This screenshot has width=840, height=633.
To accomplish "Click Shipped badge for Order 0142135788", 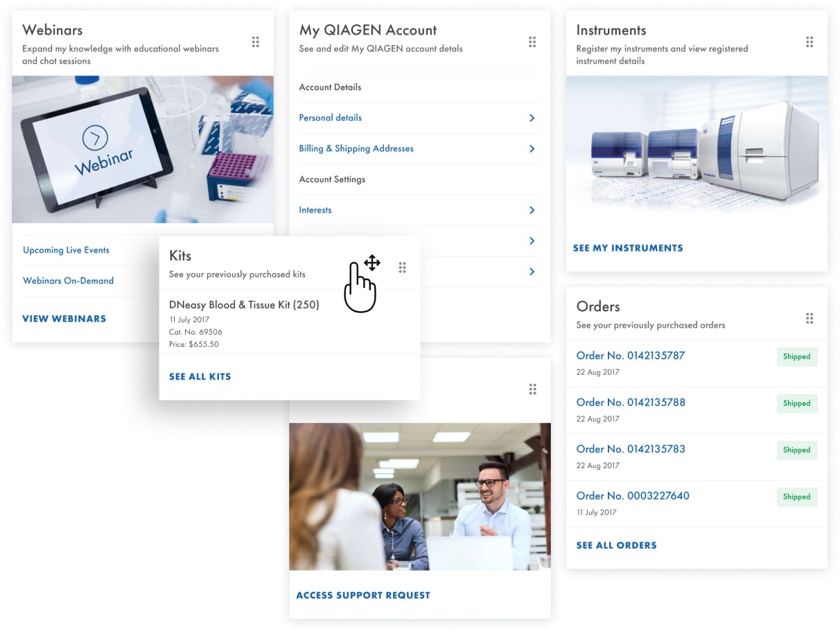I will coord(796,403).
